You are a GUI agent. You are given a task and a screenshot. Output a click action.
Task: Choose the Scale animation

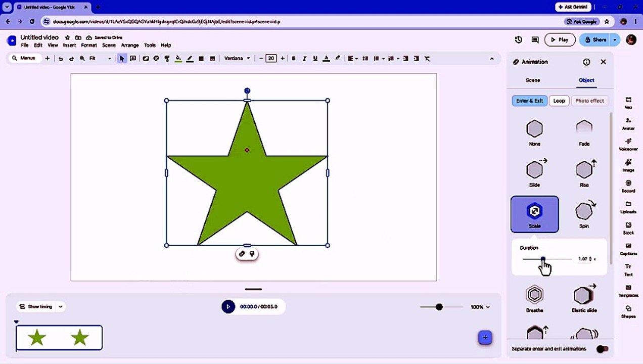[x=534, y=214]
